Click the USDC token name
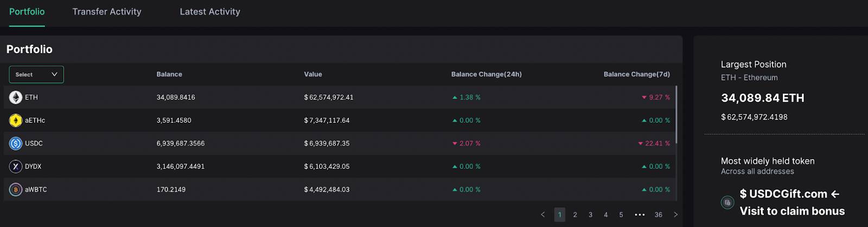Viewport: 868px width, 227px height. pos(34,144)
